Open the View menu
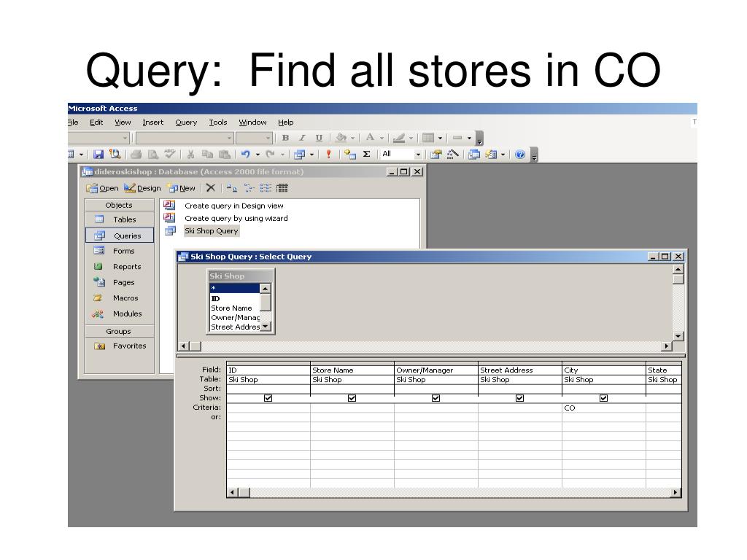Viewport: 747px width, 560px height. [123, 122]
